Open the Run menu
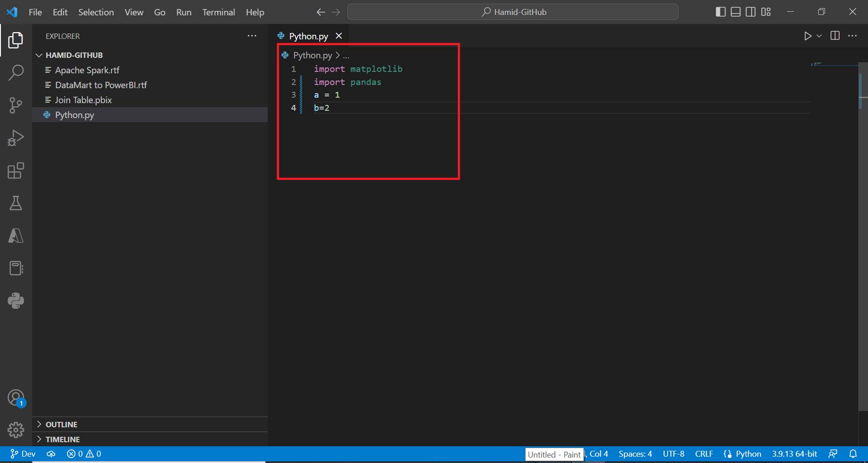868x463 pixels. coord(184,12)
